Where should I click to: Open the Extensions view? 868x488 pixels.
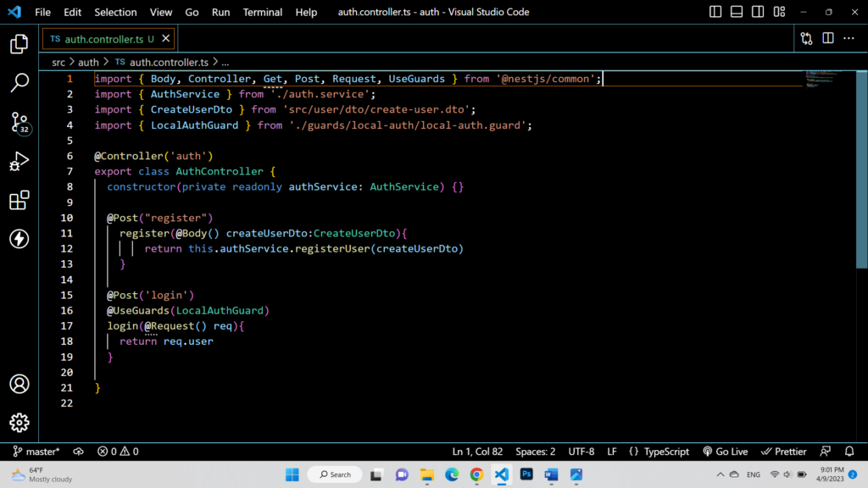pos(19,200)
